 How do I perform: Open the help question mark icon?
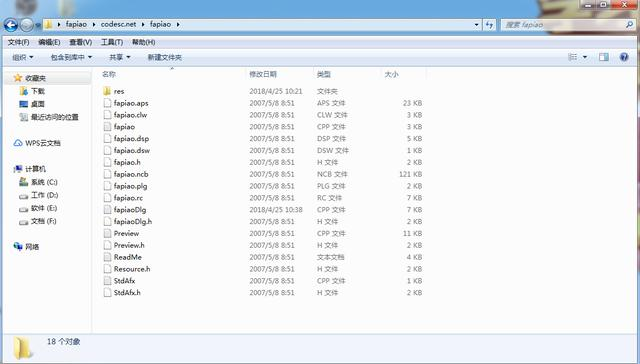click(624, 57)
